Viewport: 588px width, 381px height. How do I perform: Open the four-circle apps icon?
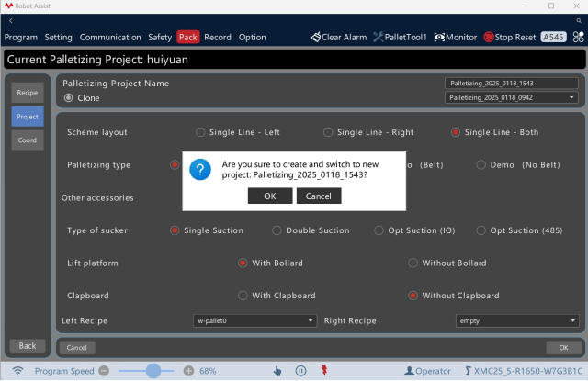[578, 37]
